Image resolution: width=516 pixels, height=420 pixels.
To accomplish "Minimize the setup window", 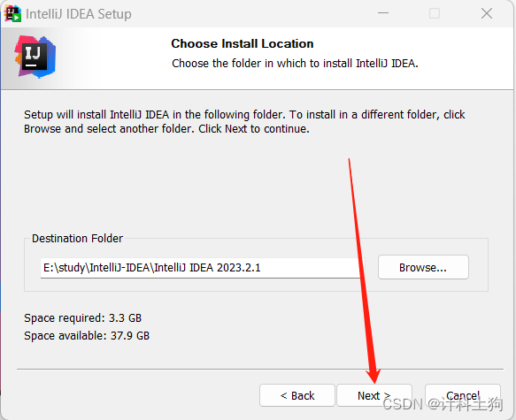I will 383,13.
